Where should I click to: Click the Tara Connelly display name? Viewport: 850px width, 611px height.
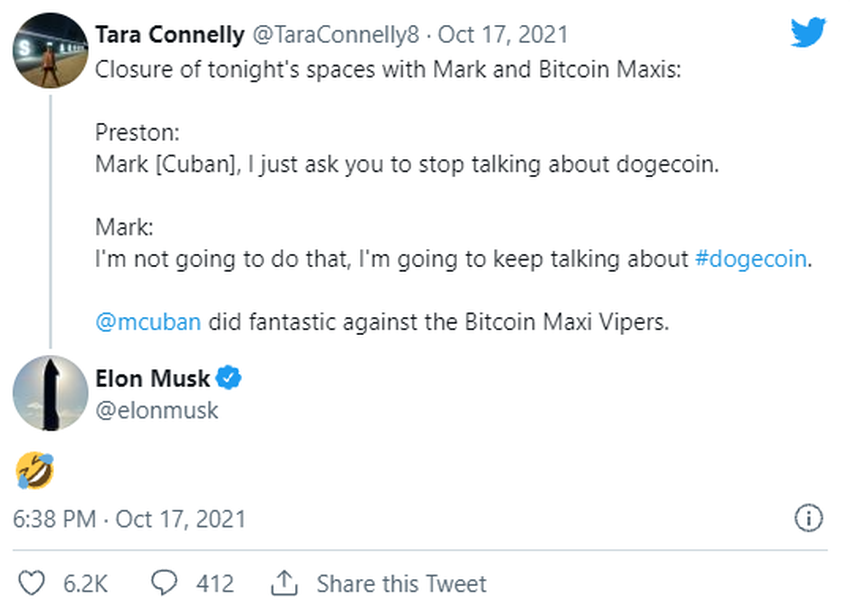pyautogui.click(x=169, y=35)
